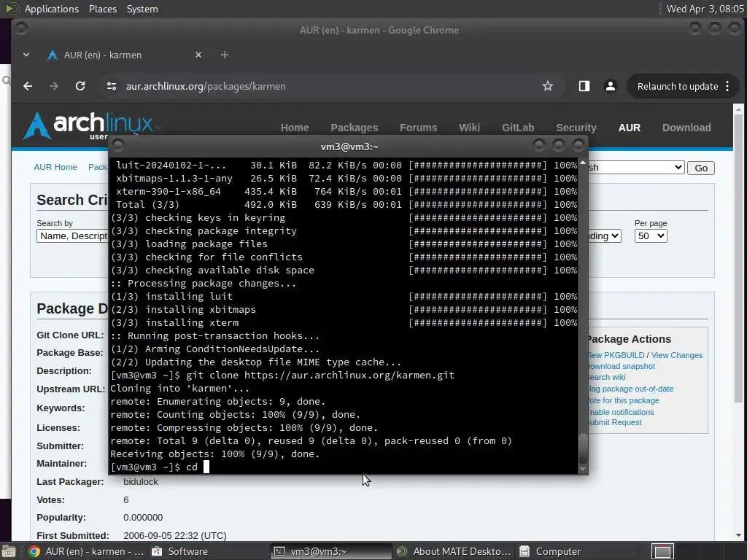Image resolution: width=747 pixels, height=560 pixels.
Task: Open the Per page dropdown showing 50
Action: (x=650, y=236)
